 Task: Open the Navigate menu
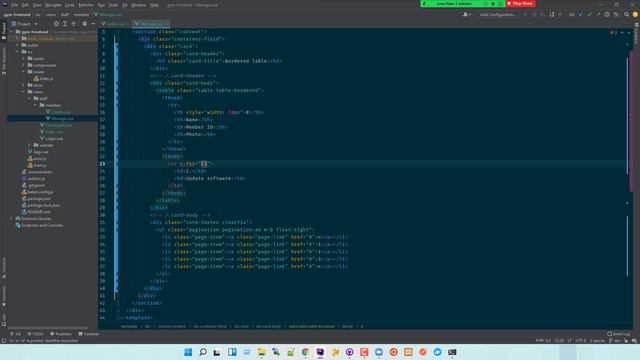coord(53,5)
